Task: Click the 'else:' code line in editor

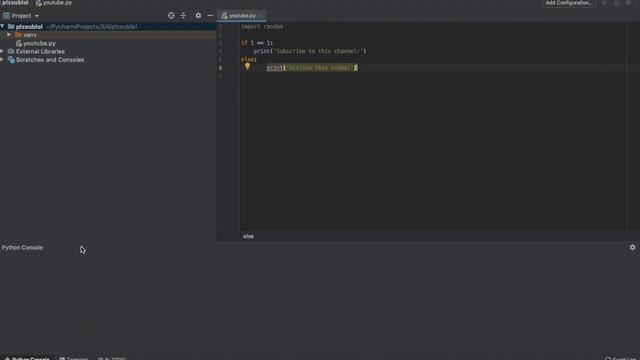Action: click(249, 60)
